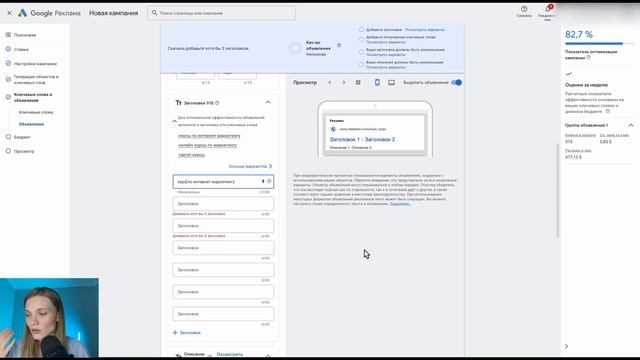Viewport: 640px width, 360px height.
Task: Click the help icon in filled headline field
Action: click(269, 182)
